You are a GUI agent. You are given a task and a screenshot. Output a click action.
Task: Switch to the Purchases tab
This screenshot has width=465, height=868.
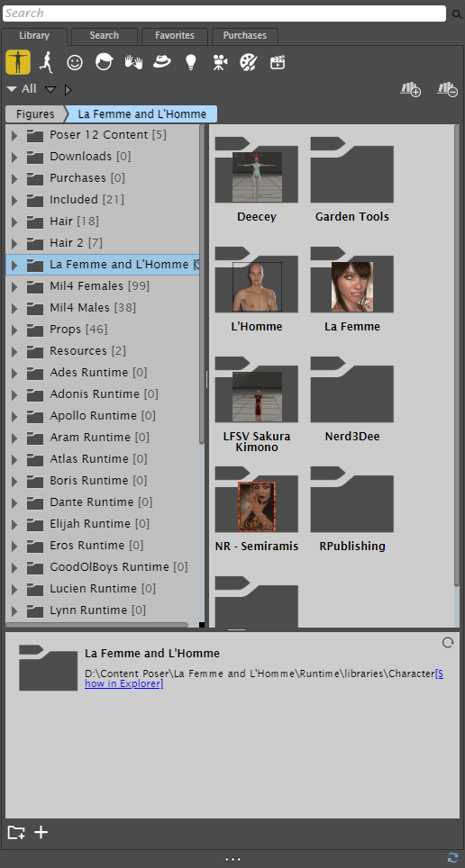click(245, 35)
